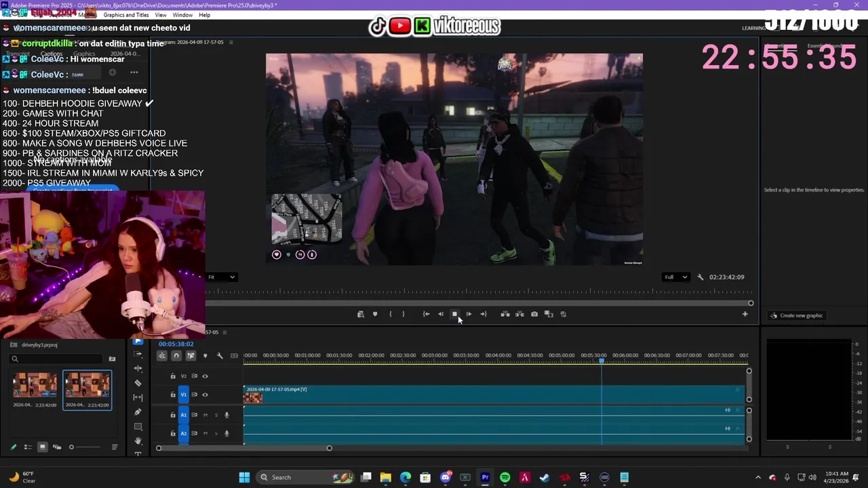Click timeline horizontal zoom scrollbar handle
The width and height of the screenshot is (868, 488).
[330, 448]
